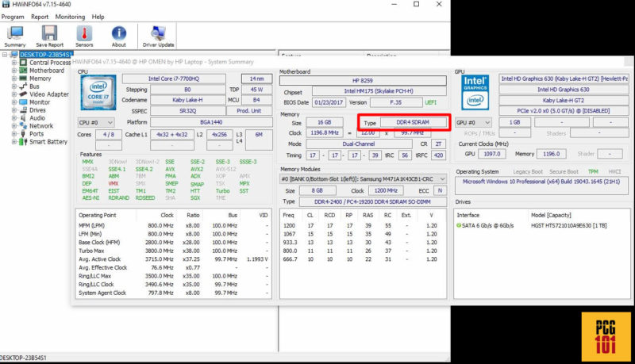
Task: Click the Intel Core i7-7700HQ name field
Action: pyautogui.click(x=174, y=79)
